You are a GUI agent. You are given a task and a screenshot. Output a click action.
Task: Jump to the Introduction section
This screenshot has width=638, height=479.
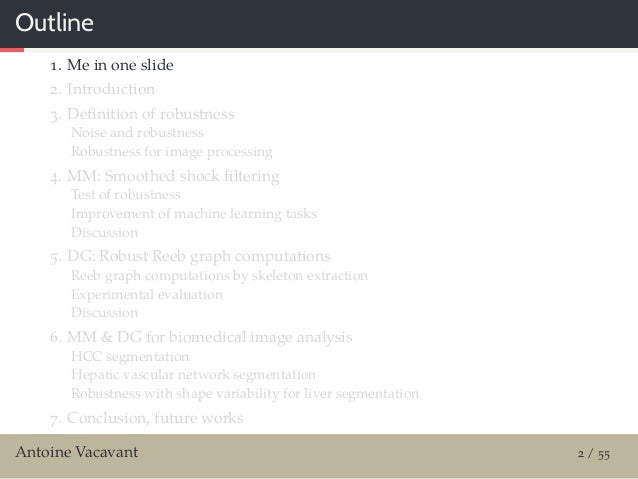pos(103,89)
